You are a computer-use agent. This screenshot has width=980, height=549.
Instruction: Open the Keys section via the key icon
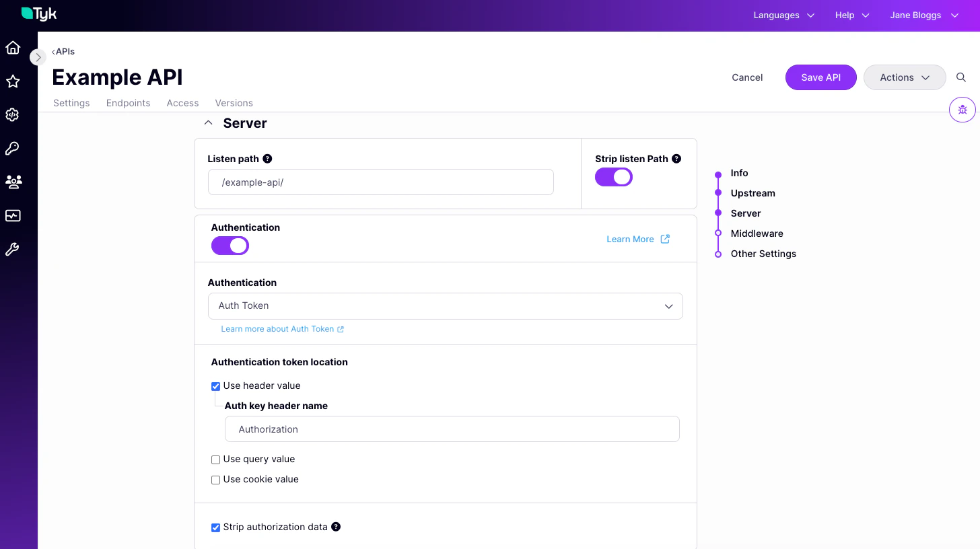coord(12,148)
